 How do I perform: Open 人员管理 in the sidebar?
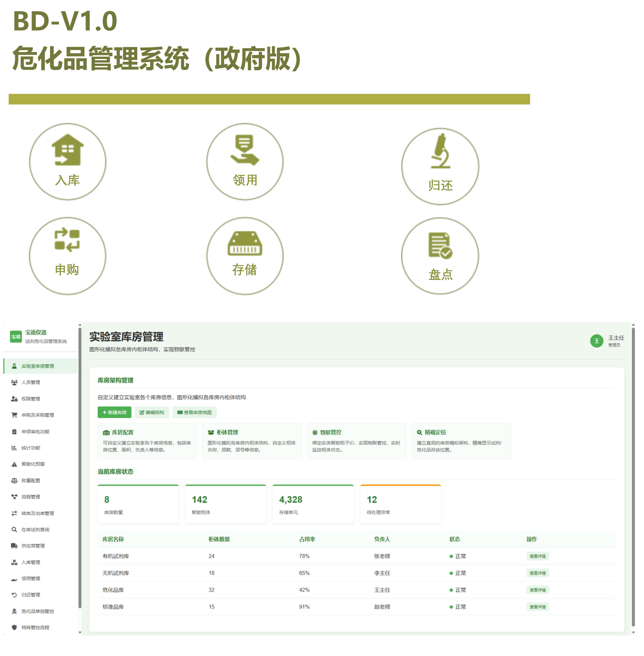click(31, 382)
